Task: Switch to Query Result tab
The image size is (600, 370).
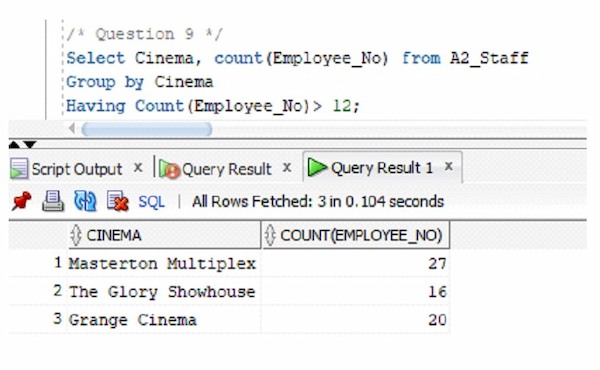Action: (227, 169)
